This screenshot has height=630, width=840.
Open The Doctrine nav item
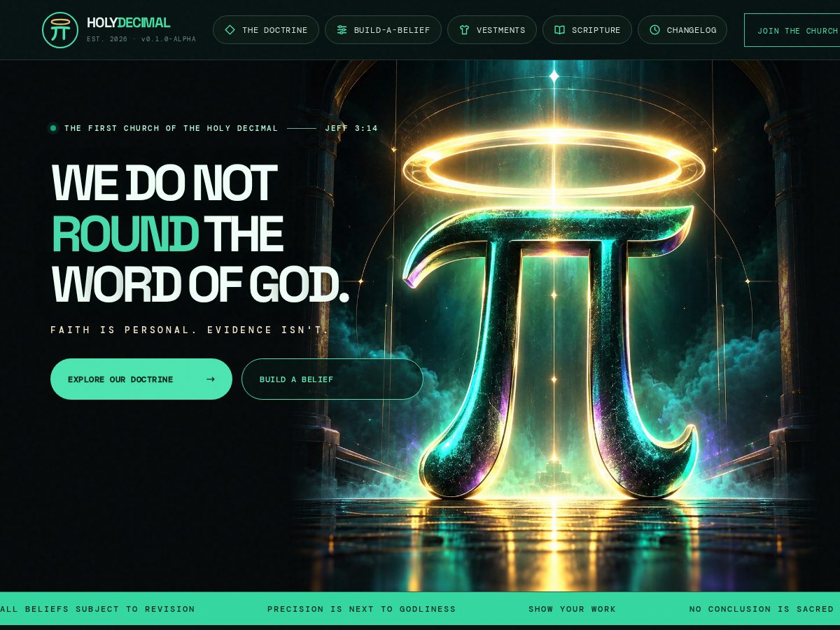click(266, 30)
